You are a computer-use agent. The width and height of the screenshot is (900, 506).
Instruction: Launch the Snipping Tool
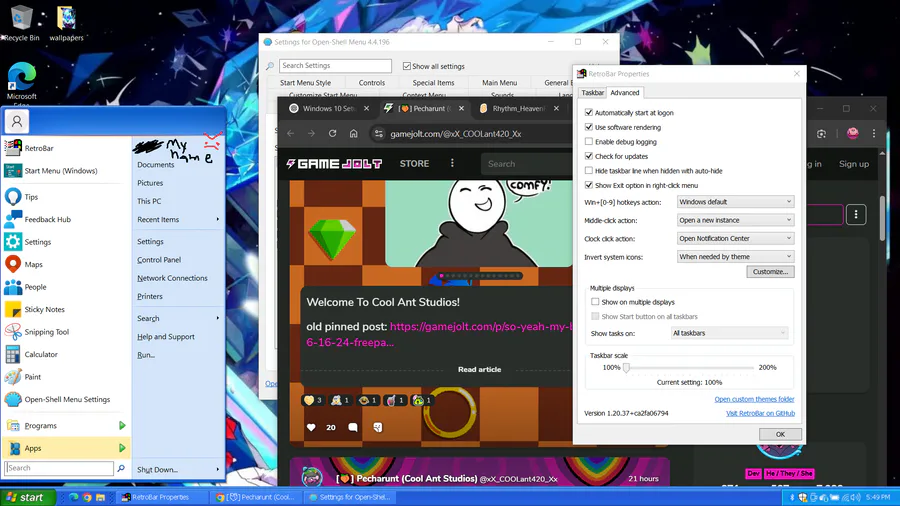click(x=66, y=332)
